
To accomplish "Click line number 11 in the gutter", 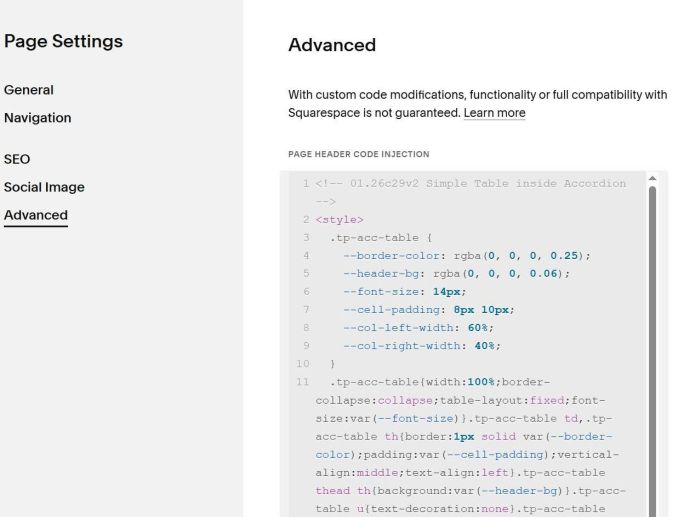I will (303, 381).
